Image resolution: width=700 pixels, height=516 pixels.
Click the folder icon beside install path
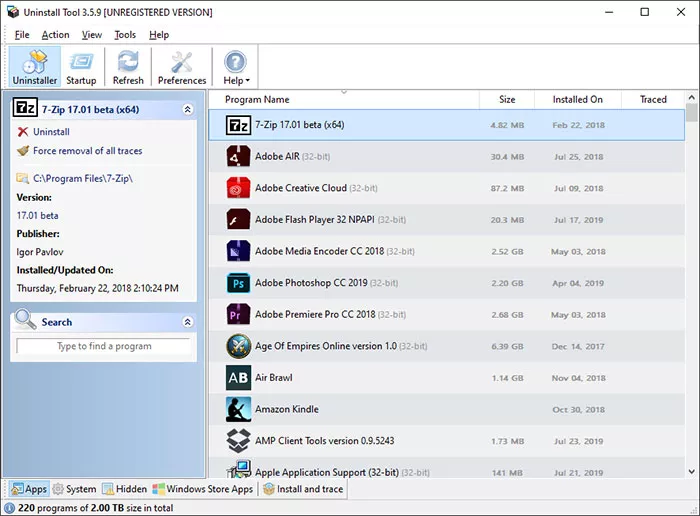[x=22, y=178]
